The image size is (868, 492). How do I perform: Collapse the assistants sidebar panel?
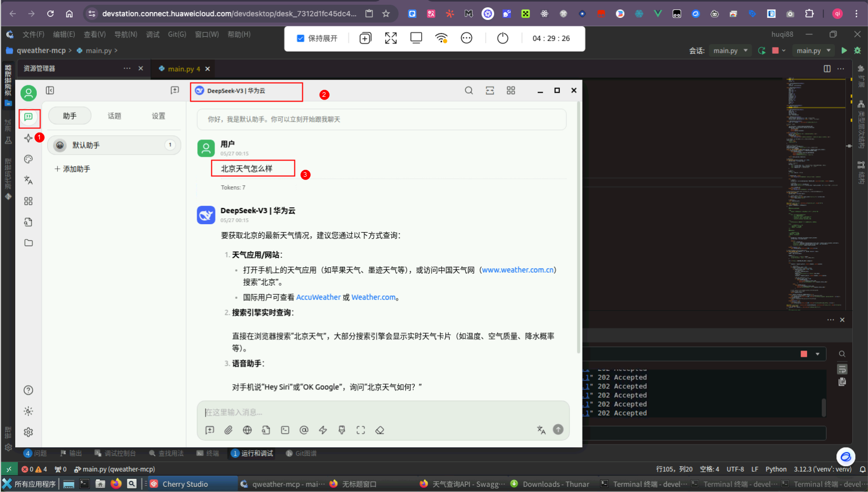(x=50, y=91)
